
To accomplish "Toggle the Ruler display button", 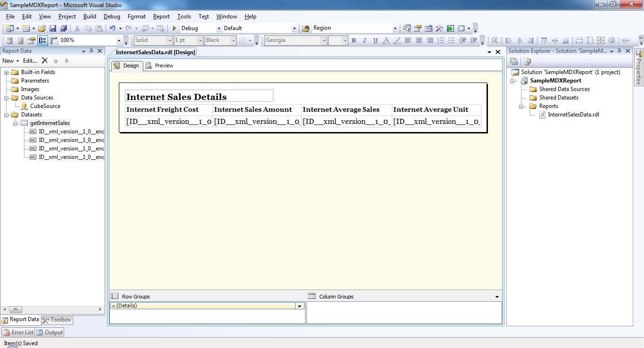I will 53,41.
